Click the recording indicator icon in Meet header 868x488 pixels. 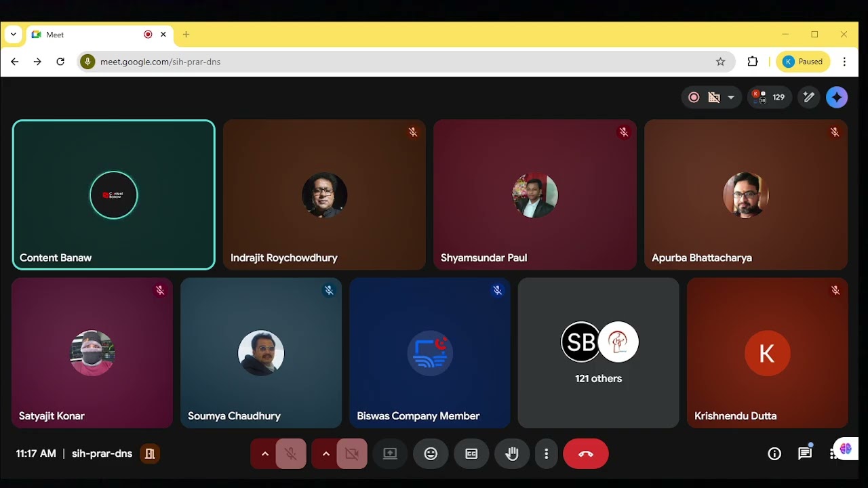[x=694, y=98]
